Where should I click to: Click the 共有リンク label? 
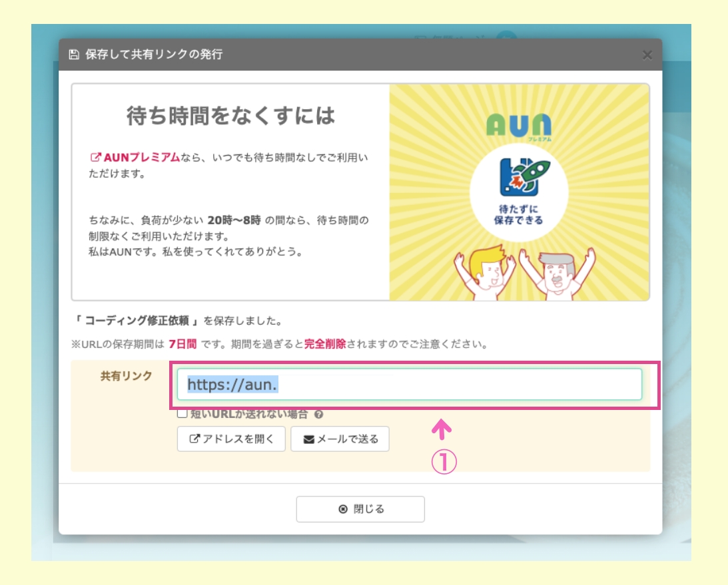coord(127,376)
